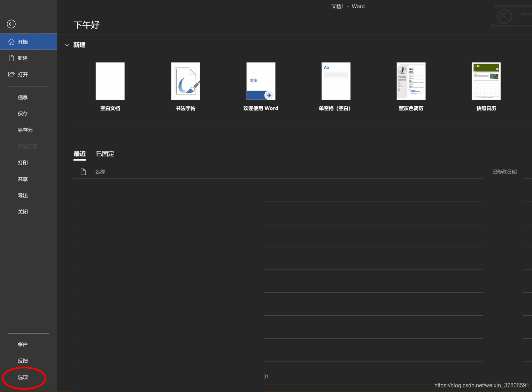Click the back arrow to return to document

[11, 24]
